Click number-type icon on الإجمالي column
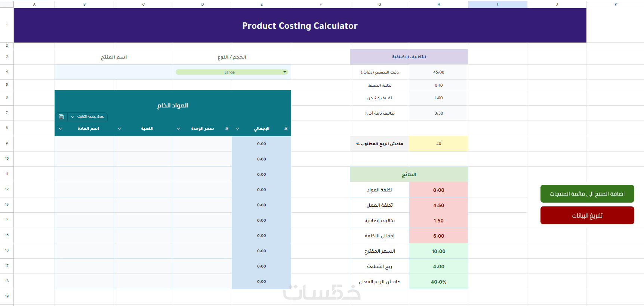 tap(286, 129)
